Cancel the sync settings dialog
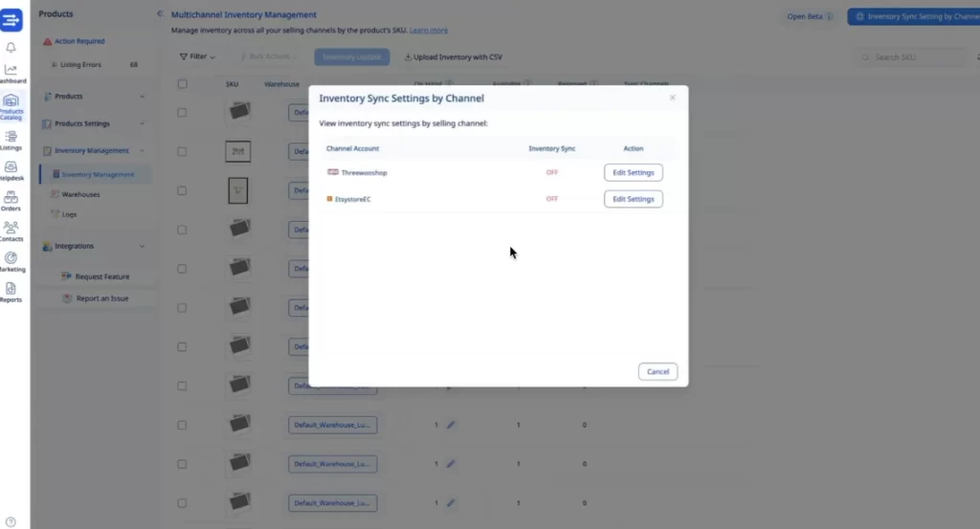This screenshot has width=980, height=529. [x=657, y=371]
